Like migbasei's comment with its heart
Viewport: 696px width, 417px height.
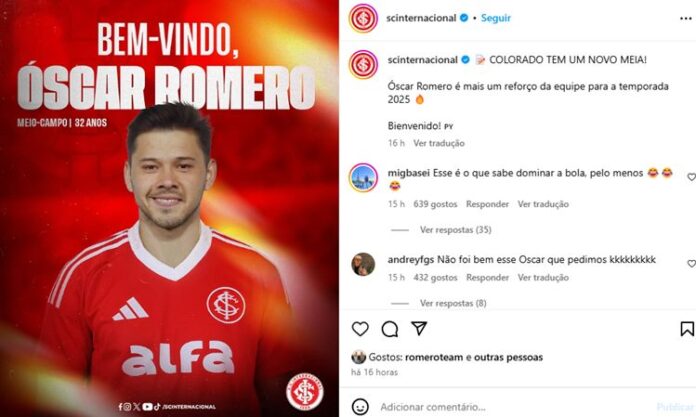coord(691,177)
